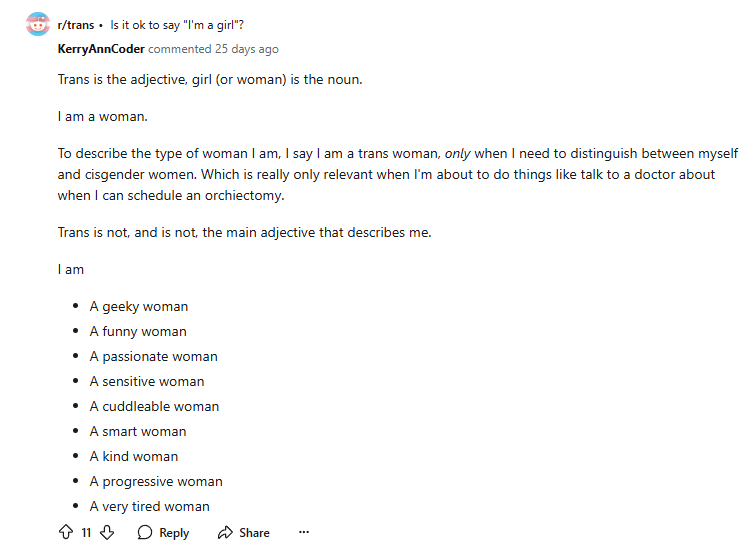Click the r/trans subreddit avatar
This screenshot has height=560, width=746.
37,24
